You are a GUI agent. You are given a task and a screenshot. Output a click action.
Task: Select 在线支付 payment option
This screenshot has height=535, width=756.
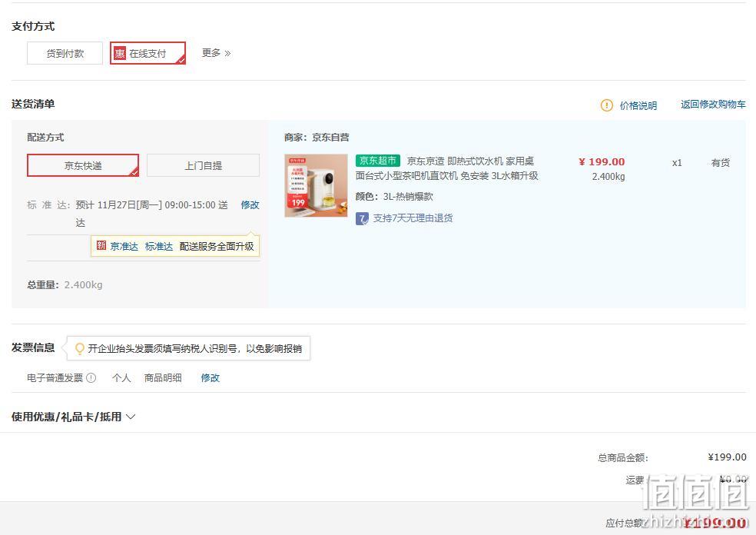148,53
